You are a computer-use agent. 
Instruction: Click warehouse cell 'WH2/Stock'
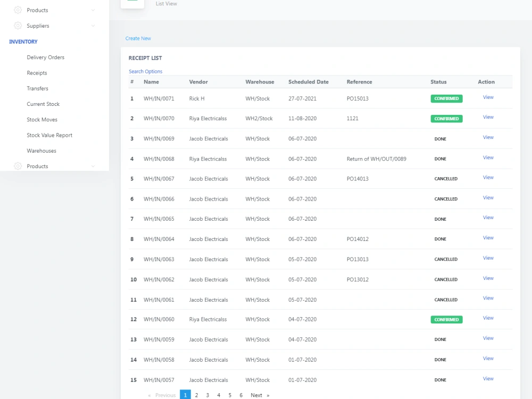pyautogui.click(x=259, y=119)
